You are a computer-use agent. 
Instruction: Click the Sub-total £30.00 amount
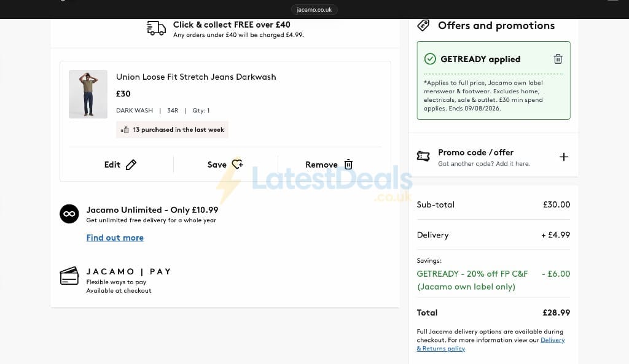557,204
